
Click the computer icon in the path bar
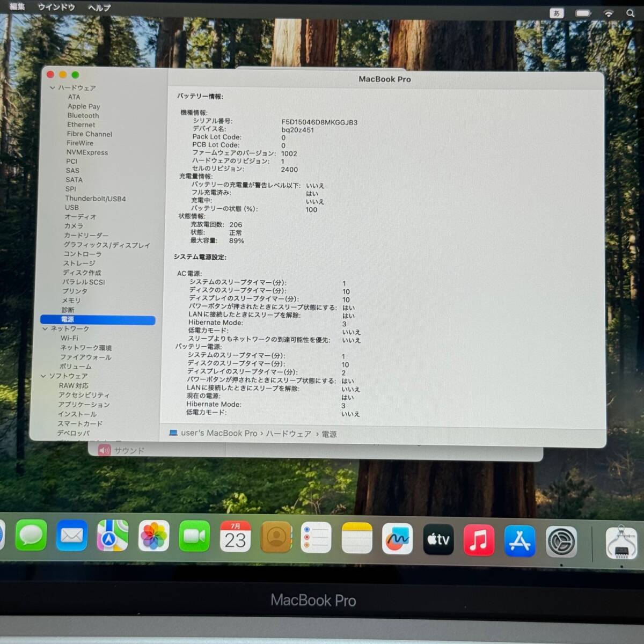(173, 432)
